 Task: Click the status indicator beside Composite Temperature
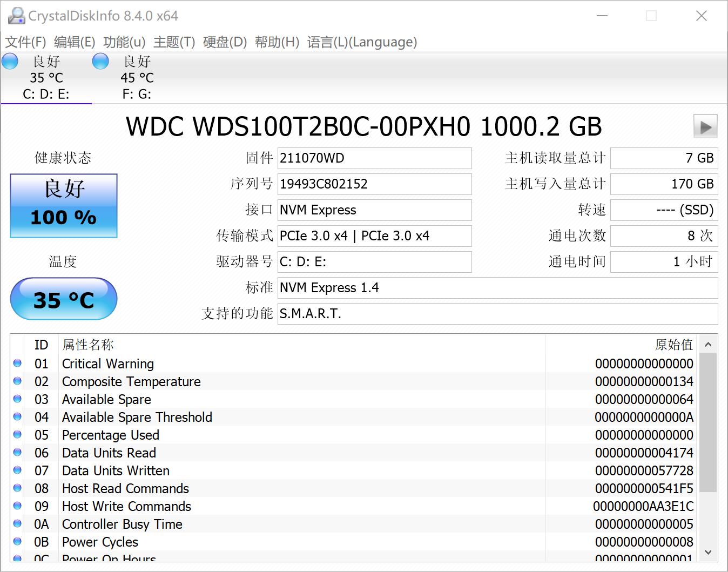click(x=17, y=381)
